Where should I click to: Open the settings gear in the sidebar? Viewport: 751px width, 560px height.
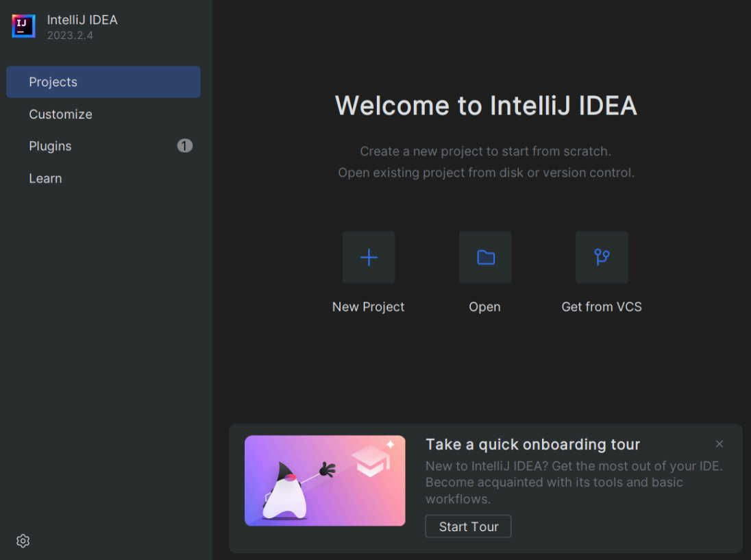(23, 541)
